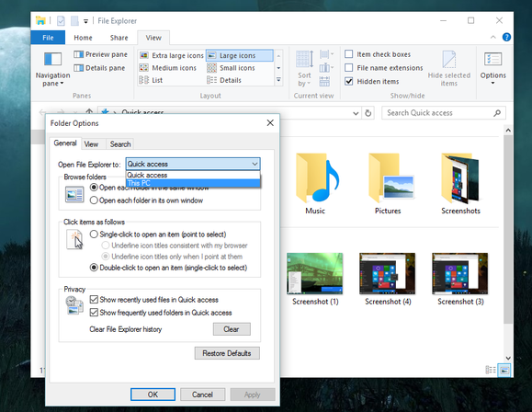Select Double-click to open an item
532x412 pixels.
click(94, 268)
